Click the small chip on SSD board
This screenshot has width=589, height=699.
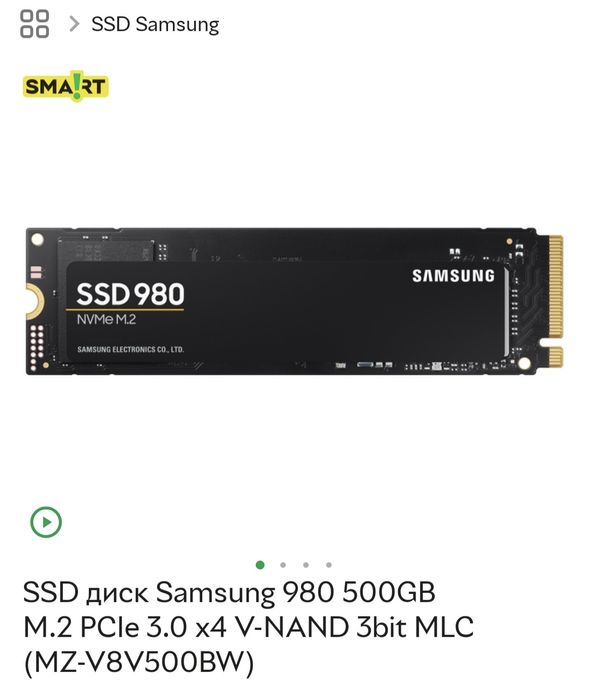click(x=107, y=250)
